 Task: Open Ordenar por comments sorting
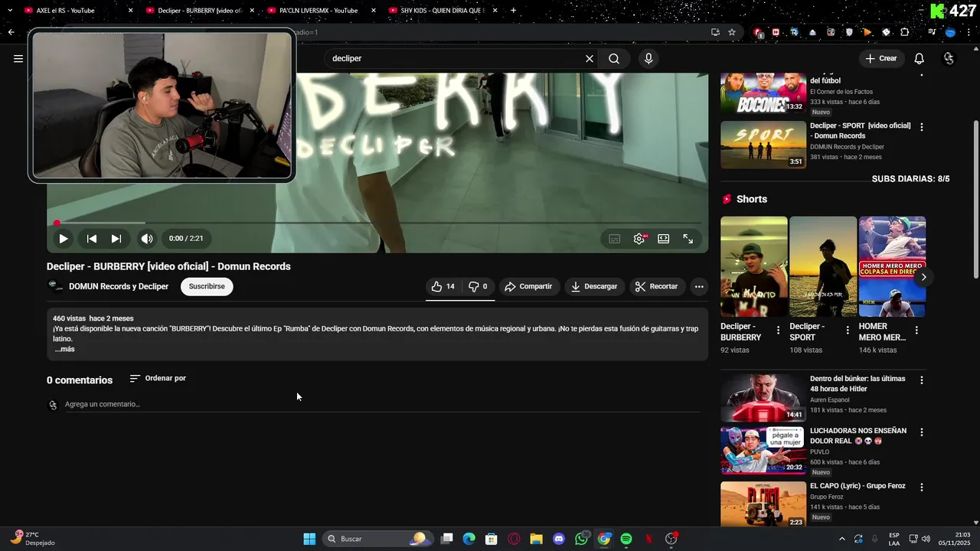coord(158,378)
